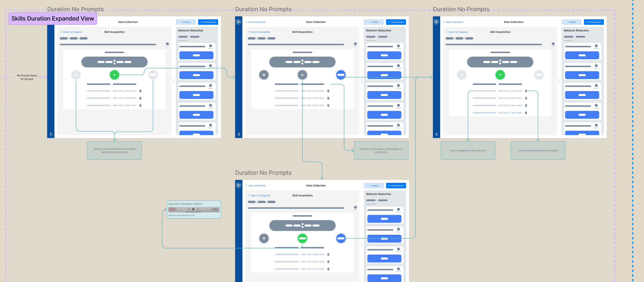
Task: Click hexagon icon beside progress bar, top-middle frame
Action: tap(355, 44)
